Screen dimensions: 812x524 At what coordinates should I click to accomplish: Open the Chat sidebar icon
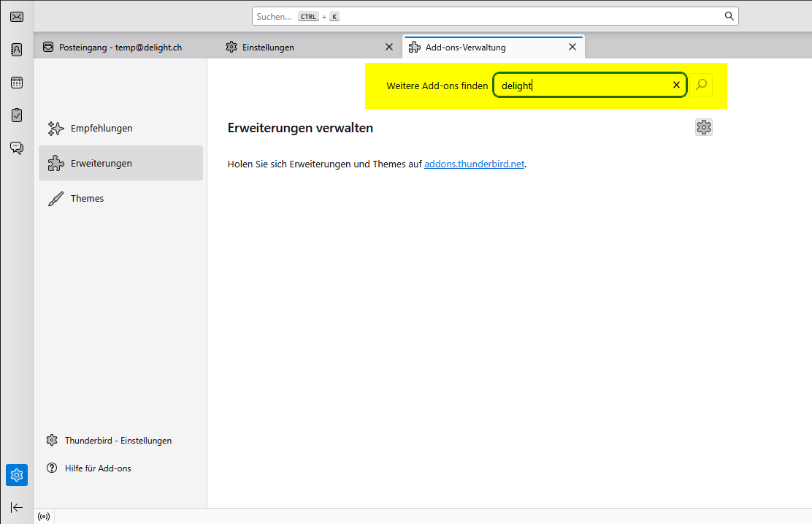pos(16,147)
